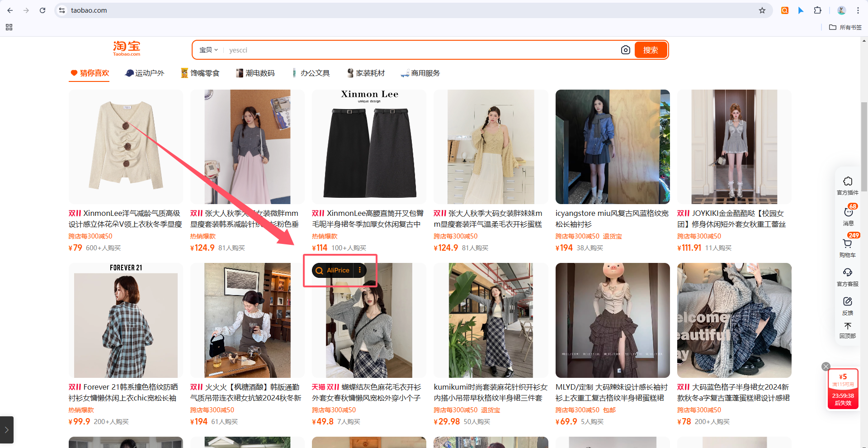Open the MLYD/定制 大码辣妹 title

tap(613, 392)
